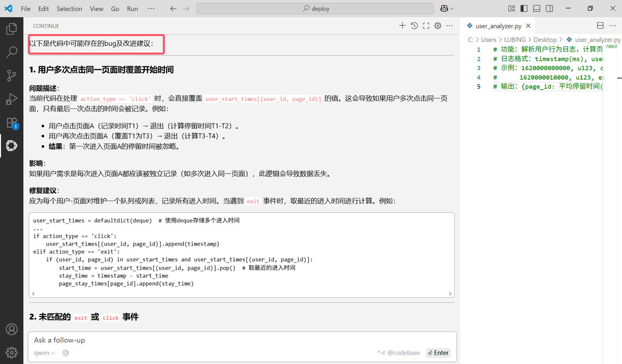Click the heading '2. 未匹配的 exit 或 click 事件'
Screen dimensions: 622x364
tap(84, 317)
